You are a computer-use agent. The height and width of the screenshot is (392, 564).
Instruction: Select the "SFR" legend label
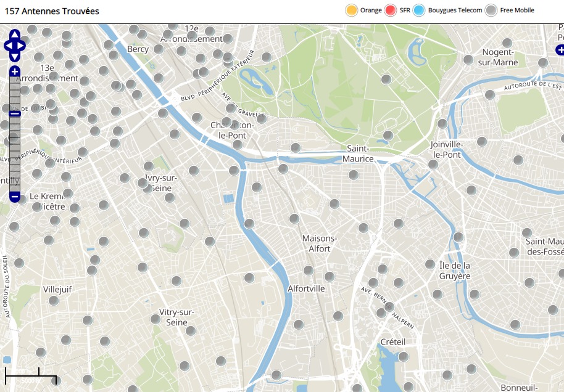(x=405, y=10)
